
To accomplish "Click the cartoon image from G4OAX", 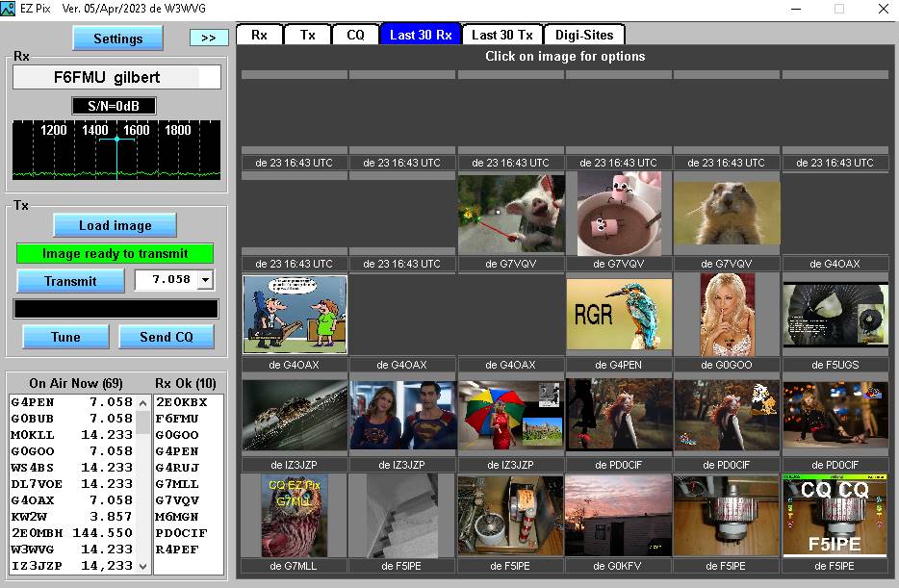I will (x=295, y=315).
